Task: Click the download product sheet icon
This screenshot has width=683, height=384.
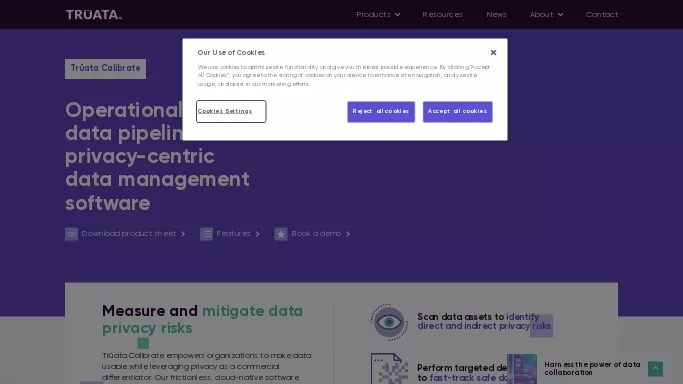Action: point(71,234)
